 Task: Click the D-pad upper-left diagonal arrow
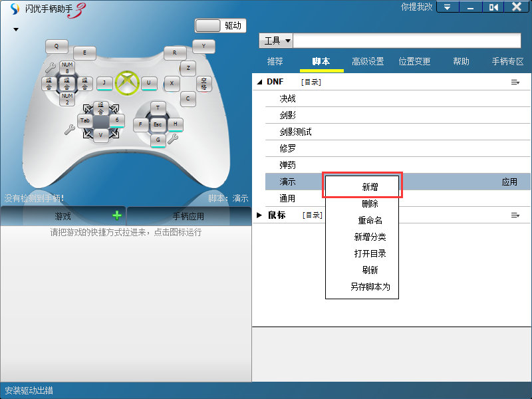(x=88, y=109)
